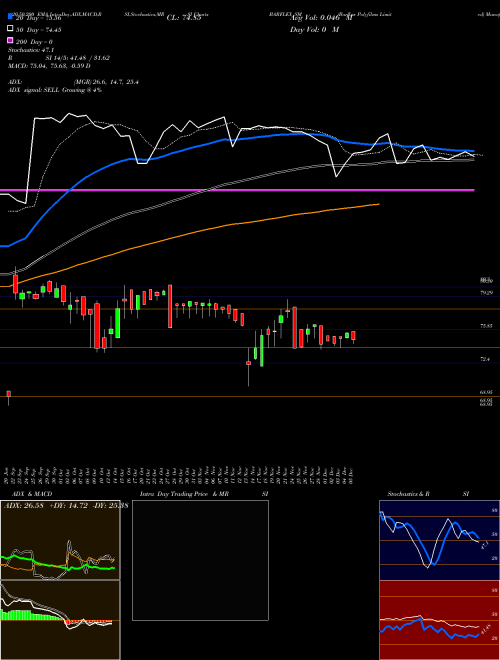500x660 pixels.
Task: Click the 'CL: 74.55' closing price label
Action: [x=184, y=18]
